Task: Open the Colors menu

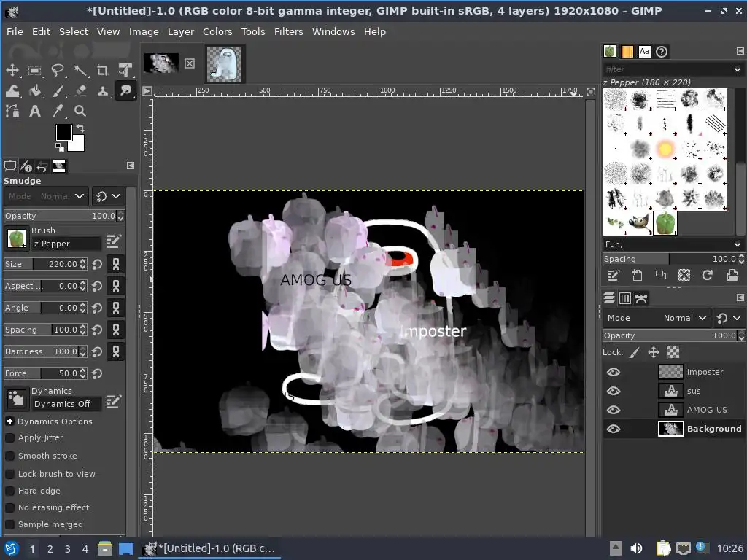Action: coord(217,32)
